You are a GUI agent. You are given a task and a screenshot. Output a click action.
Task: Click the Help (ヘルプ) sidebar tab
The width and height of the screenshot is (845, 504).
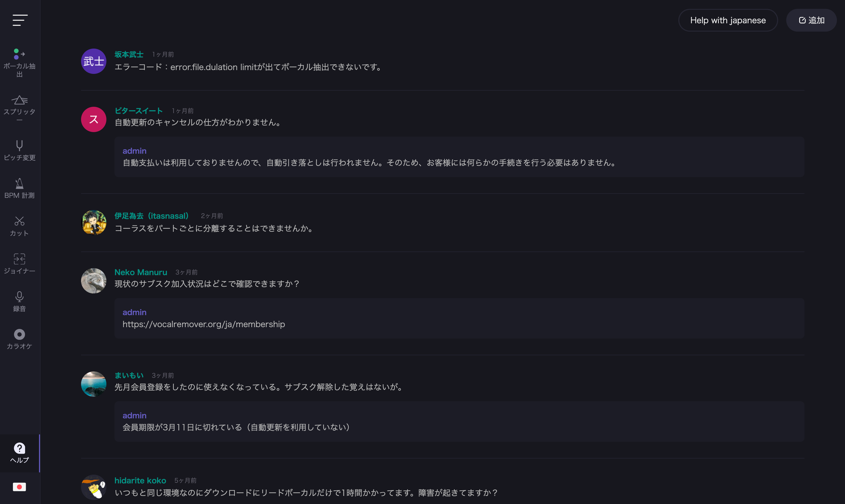click(x=19, y=453)
